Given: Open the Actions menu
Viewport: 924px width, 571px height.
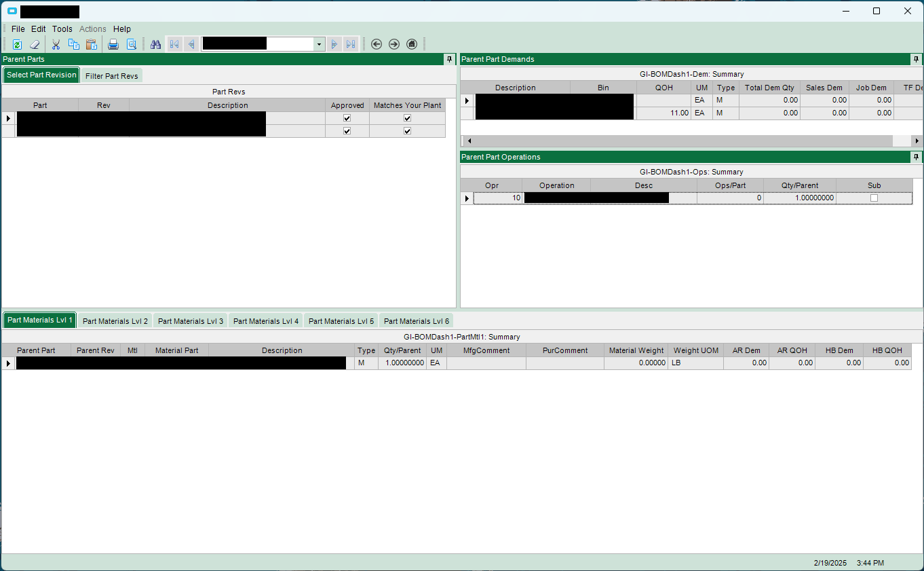Looking at the screenshot, I should click(x=93, y=29).
